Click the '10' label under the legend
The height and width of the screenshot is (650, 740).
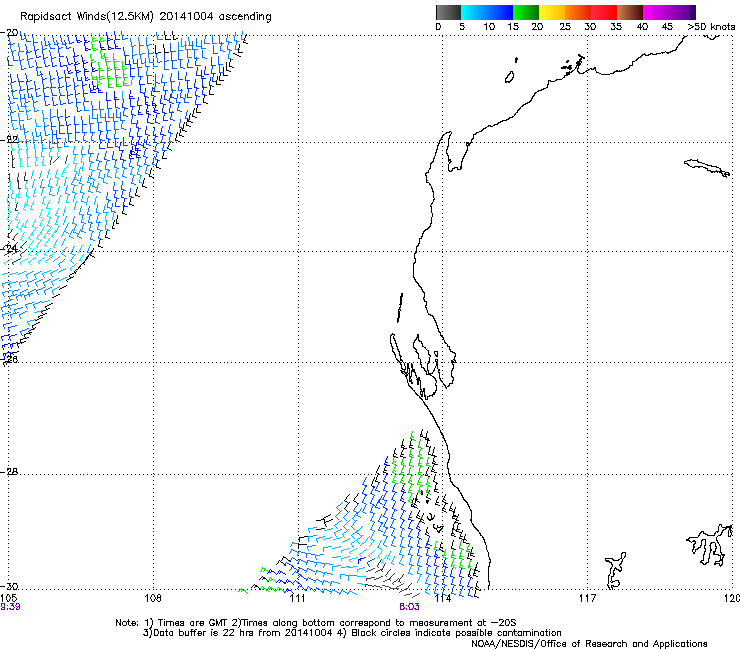(x=489, y=27)
